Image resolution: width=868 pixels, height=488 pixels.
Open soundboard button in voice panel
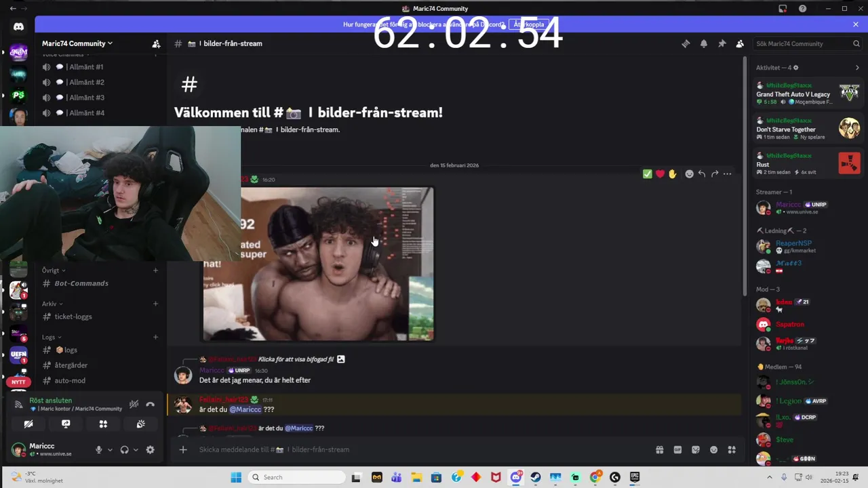click(140, 424)
